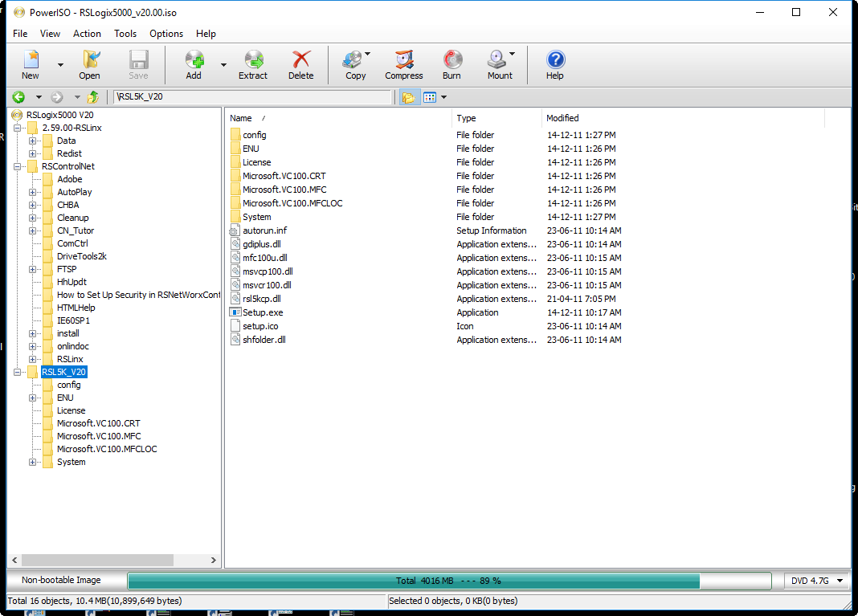Click the tree panel horizontal scrollbar

[x=97, y=561]
